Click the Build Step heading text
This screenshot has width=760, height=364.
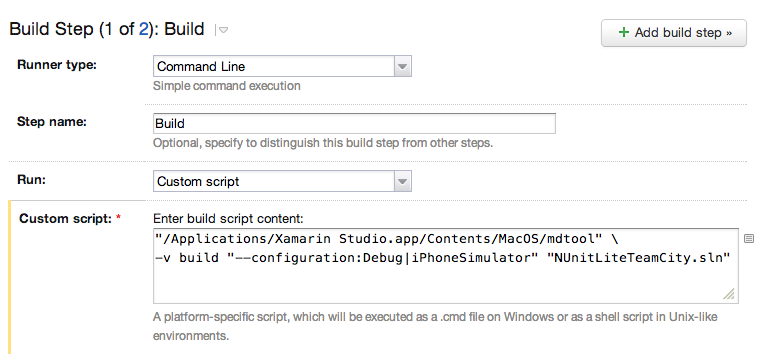tap(107, 29)
